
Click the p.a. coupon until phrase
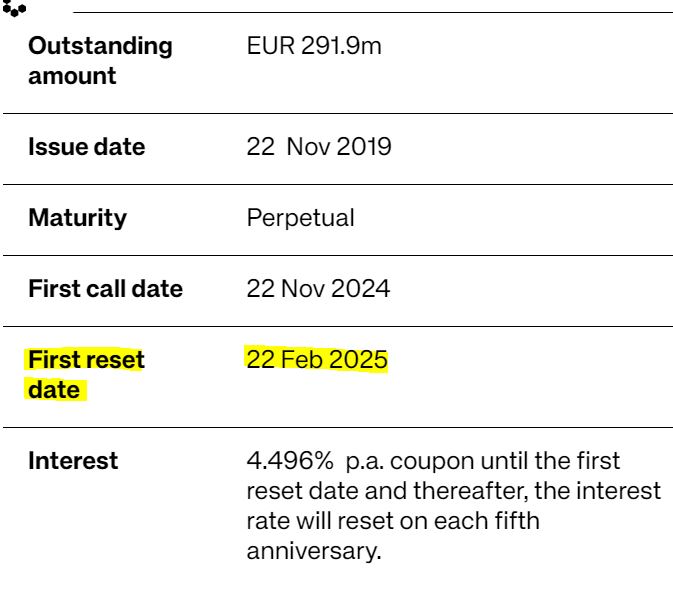436,461
